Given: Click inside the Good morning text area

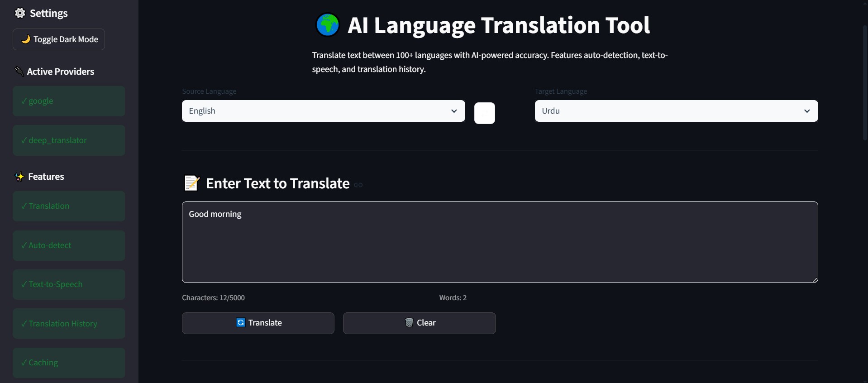Looking at the screenshot, I should point(500,242).
